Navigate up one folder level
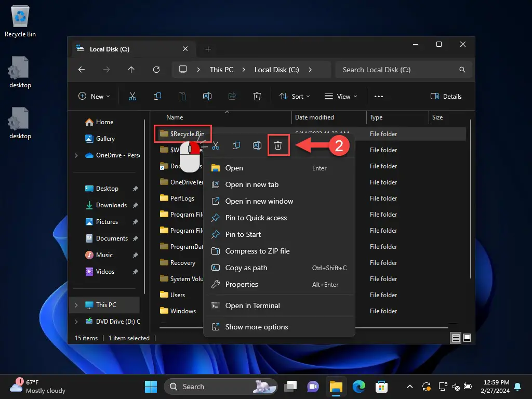Image resolution: width=532 pixels, height=399 pixels. click(x=131, y=69)
